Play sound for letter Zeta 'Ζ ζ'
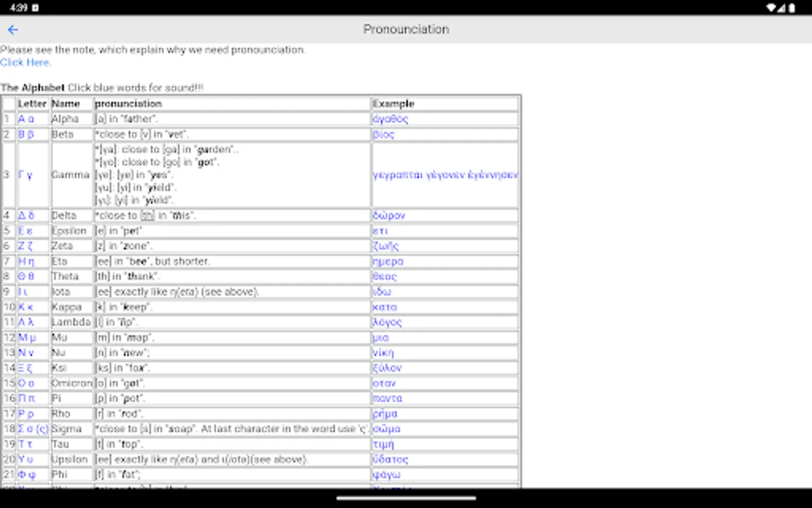Viewport: 812px width, 508px height. [25, 246]
